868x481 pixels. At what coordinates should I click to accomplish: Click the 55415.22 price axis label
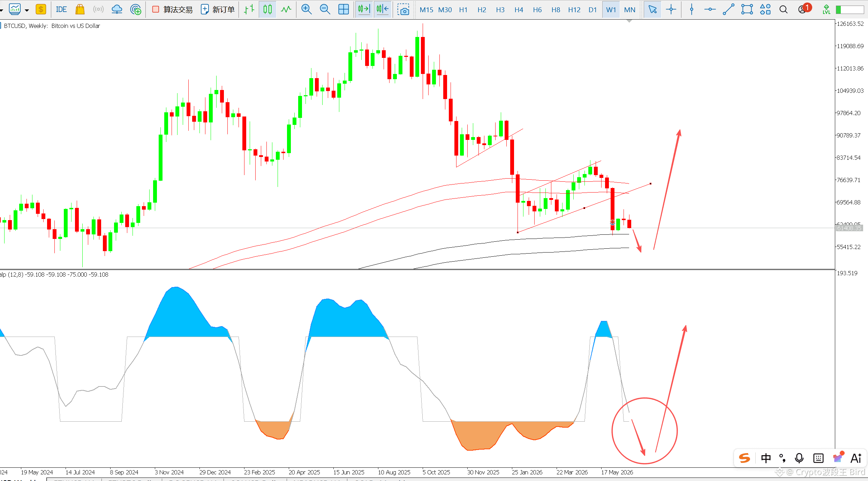[848, 247]
